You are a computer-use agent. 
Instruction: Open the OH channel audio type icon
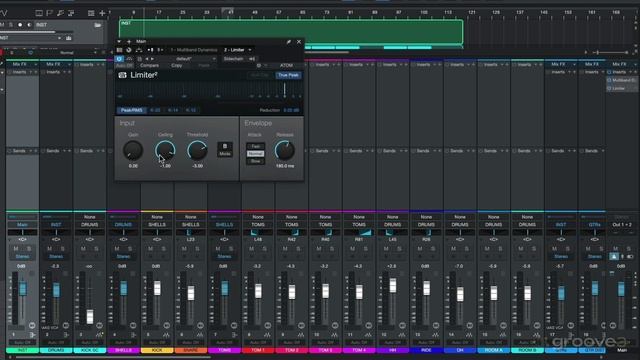(x=469, y=335)
